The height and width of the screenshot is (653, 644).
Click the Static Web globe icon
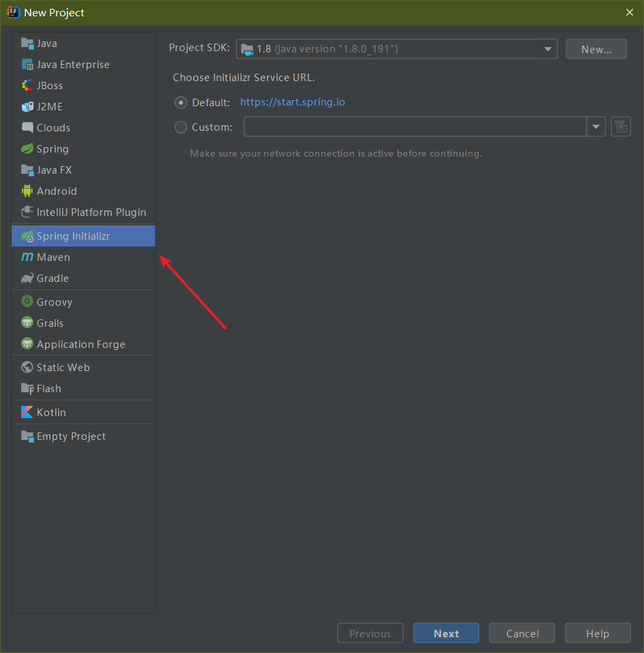27,367
